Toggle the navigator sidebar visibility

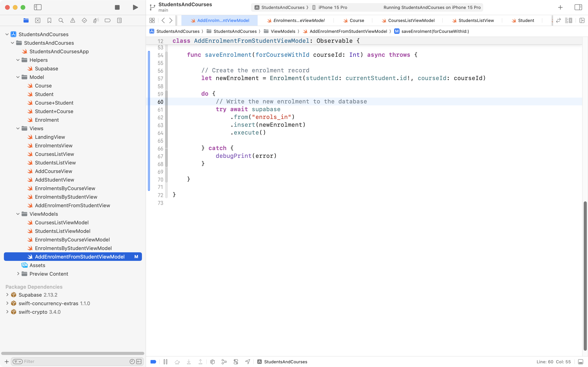point(38,7)
